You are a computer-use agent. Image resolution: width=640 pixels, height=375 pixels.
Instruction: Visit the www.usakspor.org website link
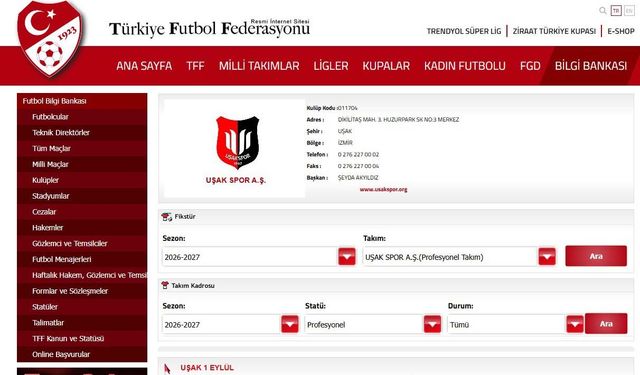[383, 189]
